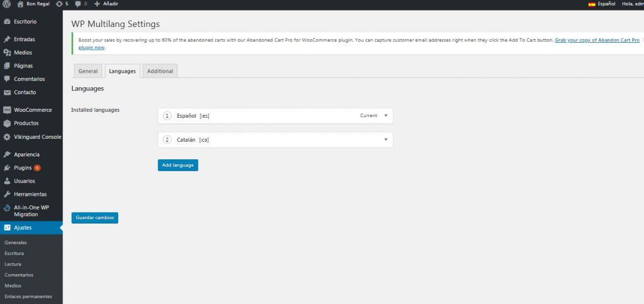Follow the Grab your copy of Abandon Cart Pro link
644x304 pixels.
pos(597,40)
